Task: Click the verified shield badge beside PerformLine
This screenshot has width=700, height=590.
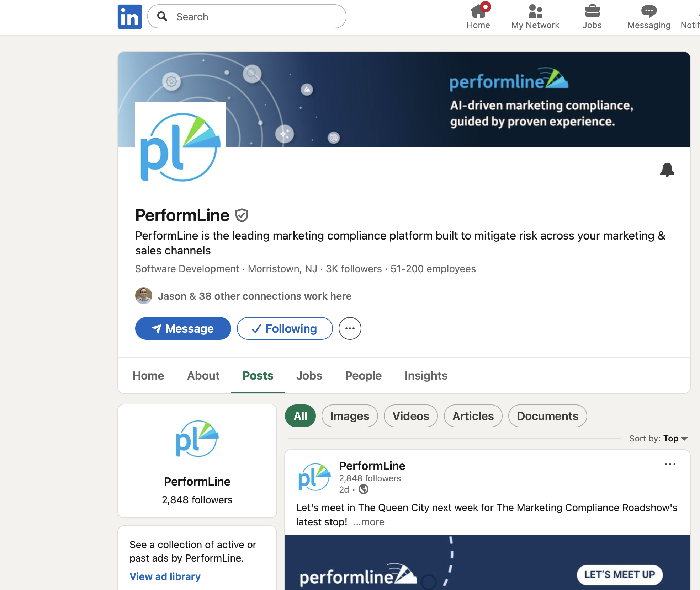Action: (242, 215)
